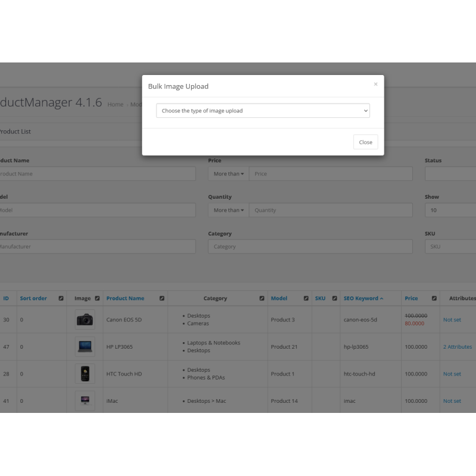
Task: Click the Canon EOS 5D camera thumbnail
Action: tap(84, 320)
